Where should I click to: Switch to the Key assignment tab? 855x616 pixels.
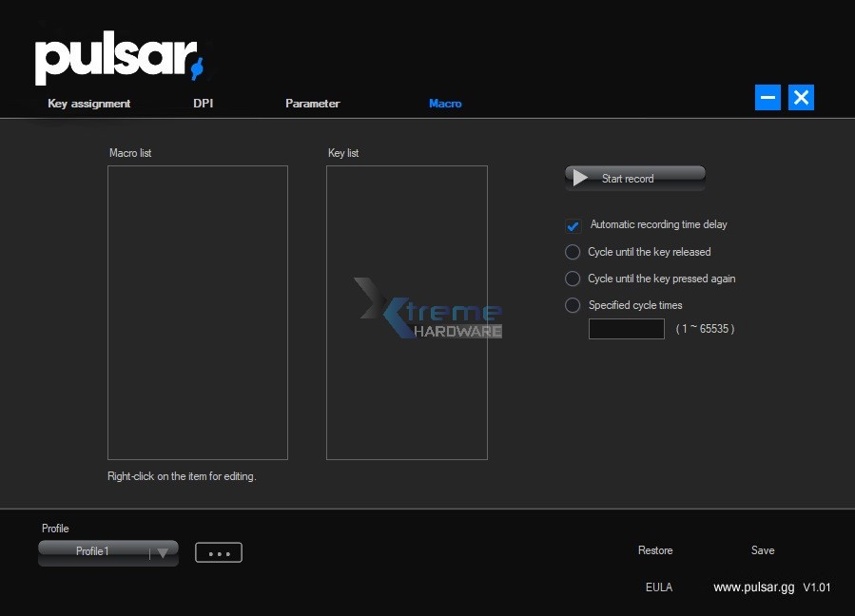[88, 104]
